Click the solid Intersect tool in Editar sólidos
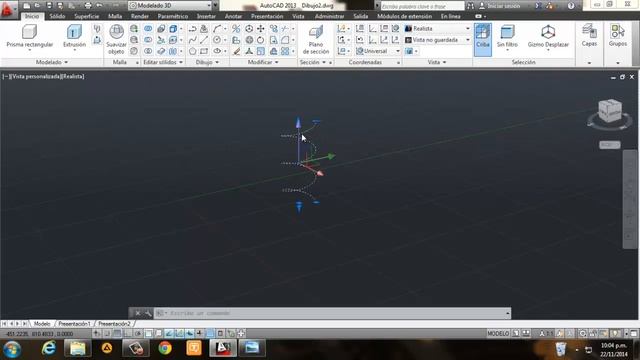This screenshot has height=360, width=640. (x=148, y=51)
